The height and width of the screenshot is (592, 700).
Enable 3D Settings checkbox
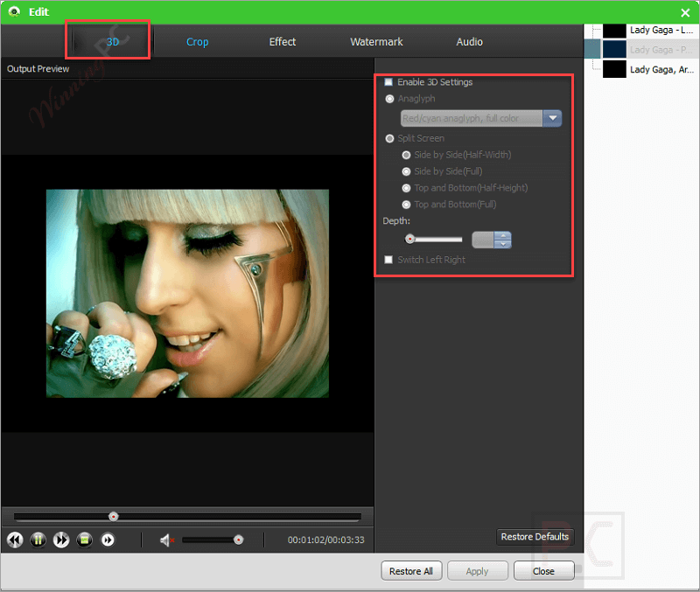[x=388, y=82]
